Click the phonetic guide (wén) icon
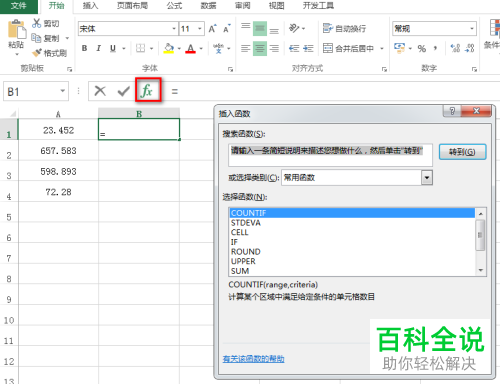This screenshot has width=500, height=384. (x=218, y=48)
